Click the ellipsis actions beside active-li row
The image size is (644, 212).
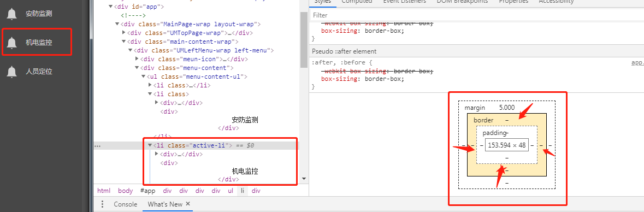click(97, 146)
